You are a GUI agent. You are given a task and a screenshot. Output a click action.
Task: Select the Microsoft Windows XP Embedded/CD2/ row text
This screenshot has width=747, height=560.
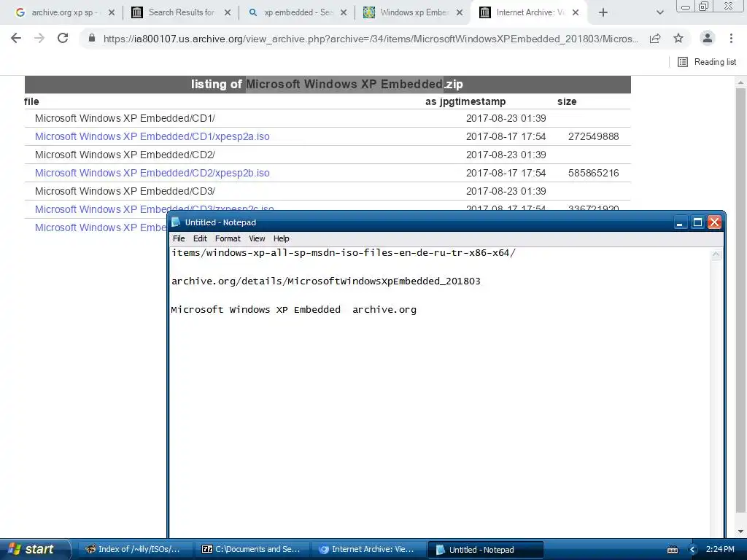click(x=125, y=155)
